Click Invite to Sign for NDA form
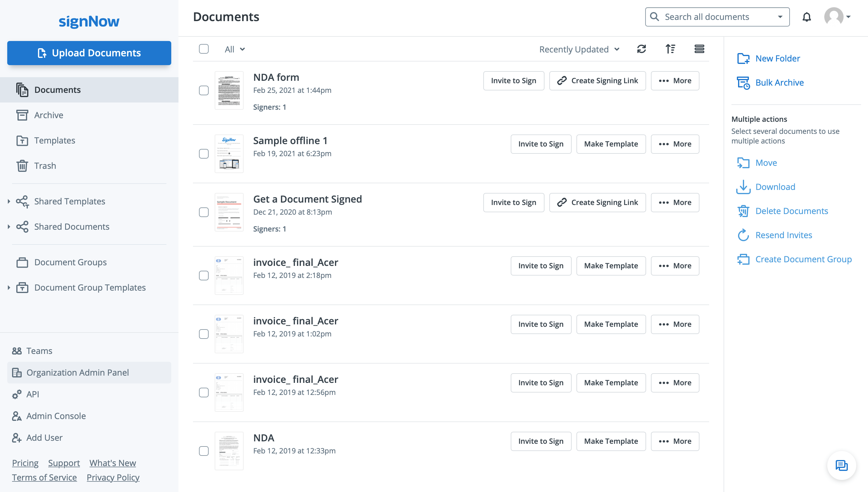The height and width of the screenshot is (492, 868). tap(513, 80)
